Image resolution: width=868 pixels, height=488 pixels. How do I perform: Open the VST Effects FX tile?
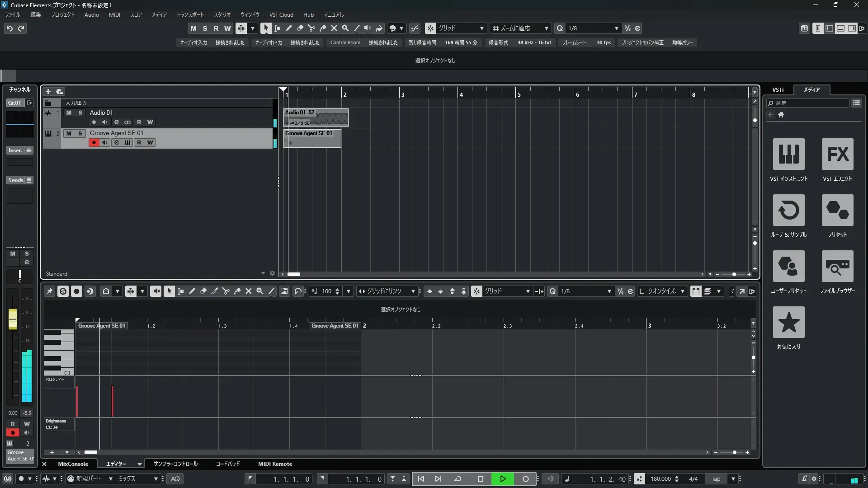pyautogui.click(x=837, y=154)
